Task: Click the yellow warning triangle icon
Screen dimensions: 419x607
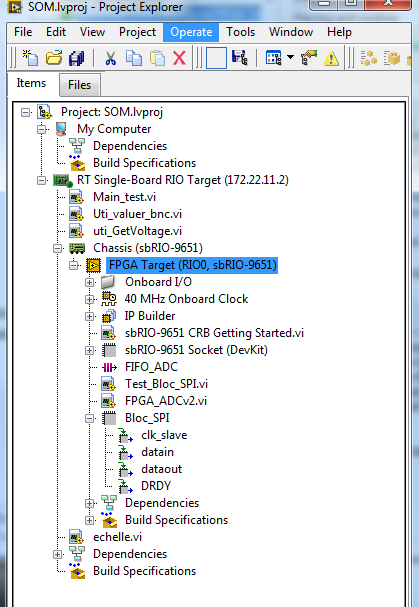Action: pyautogui.click(x=331, y=58)
